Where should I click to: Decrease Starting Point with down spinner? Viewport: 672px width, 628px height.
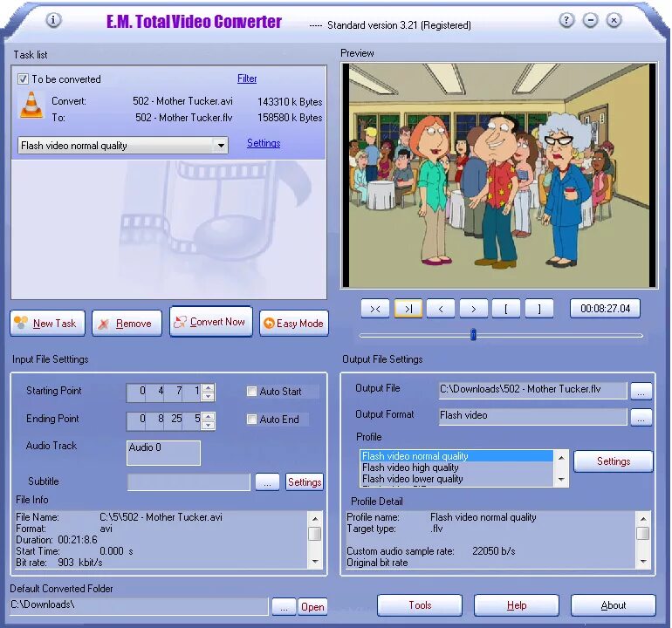(208, 397)
